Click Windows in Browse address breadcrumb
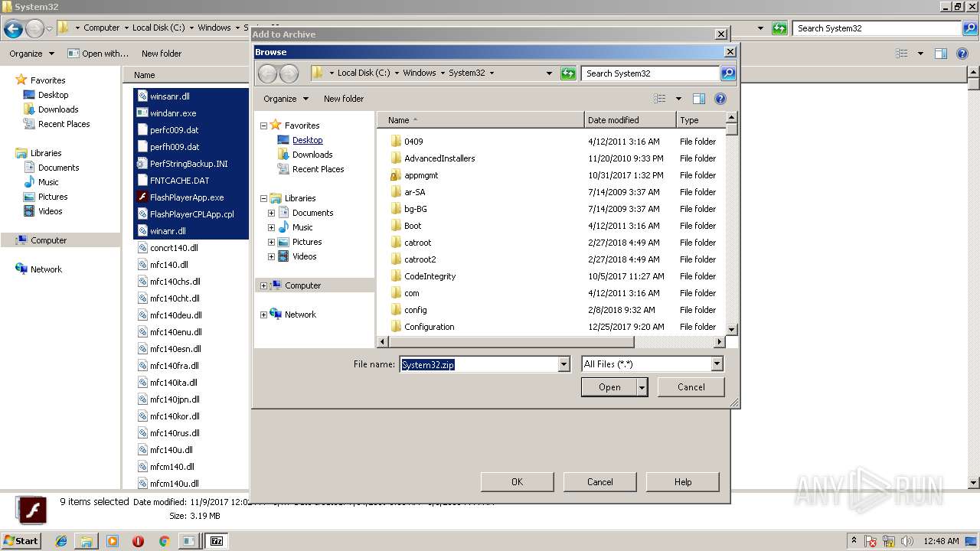The image size is (980, 551). (x=420, y=73)
